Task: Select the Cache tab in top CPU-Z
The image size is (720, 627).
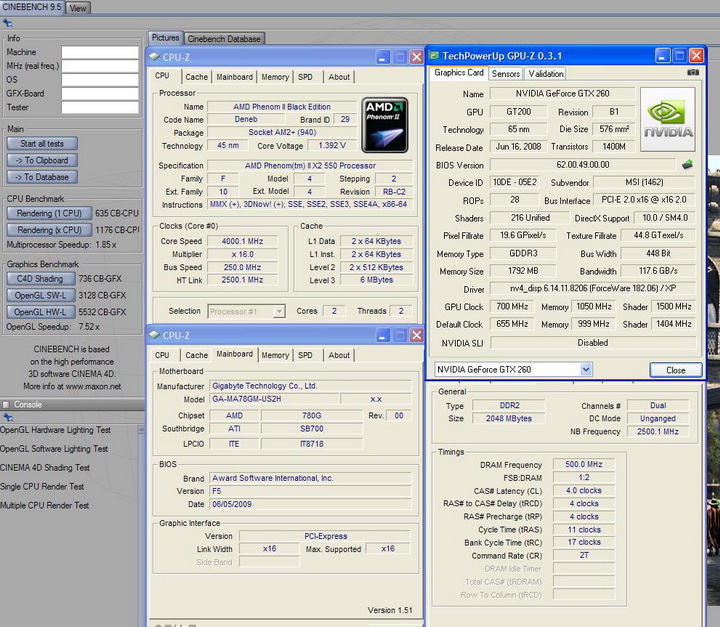Action: pos(197,76)
